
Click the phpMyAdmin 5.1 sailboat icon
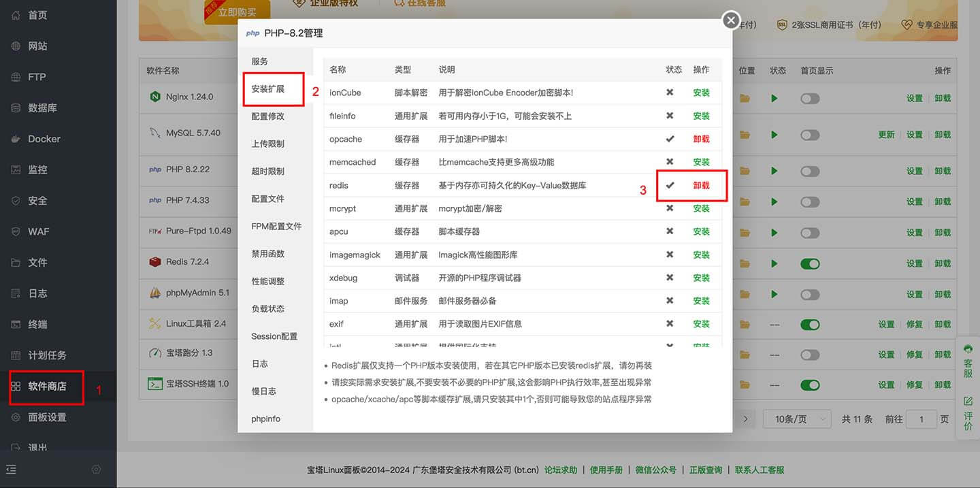tap(154, 293)
